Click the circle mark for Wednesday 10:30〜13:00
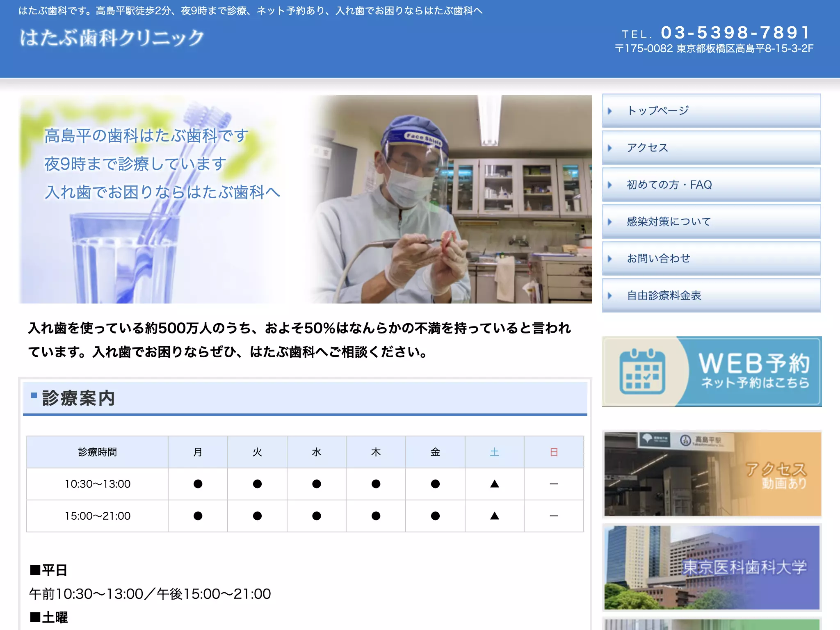 [x=316, y=484]
